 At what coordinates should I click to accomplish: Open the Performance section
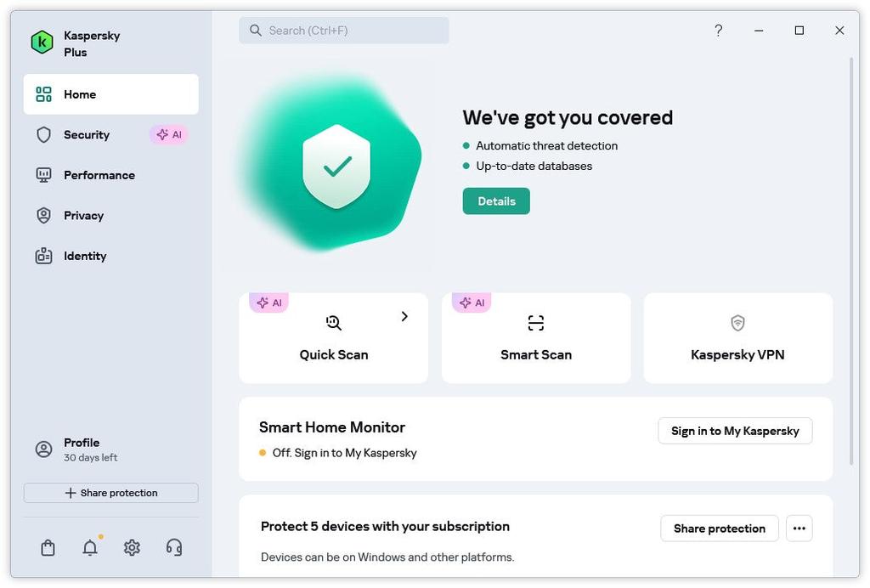(x=111, y=175)
